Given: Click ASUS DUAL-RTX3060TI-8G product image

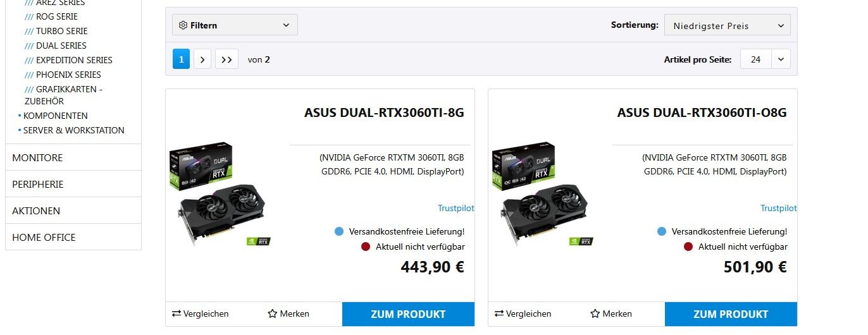Looking at the screenshot, I should (220, 195).
